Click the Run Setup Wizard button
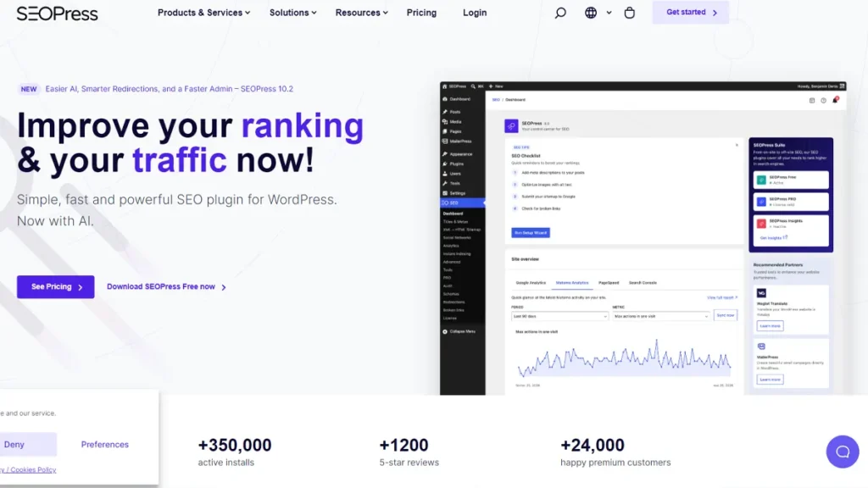The height and width of the screenshot is (488, 868). (531, 233)
